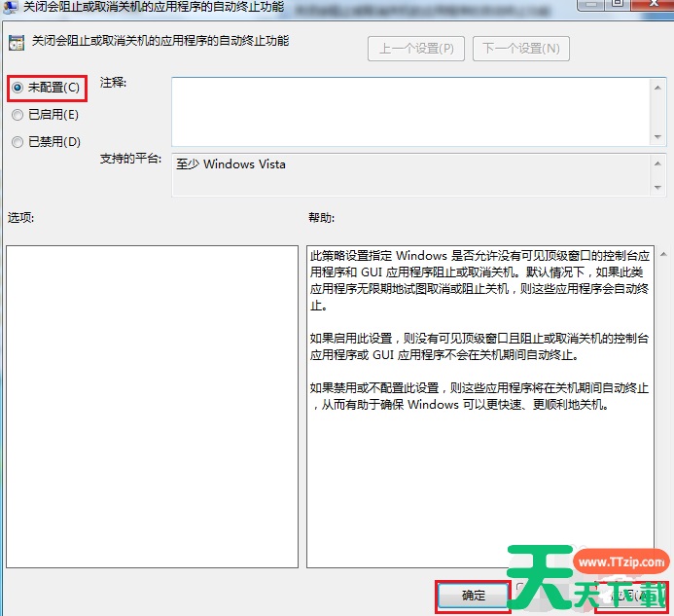Select the 未配置(C) radio button
674x616 pixels.
coord(18,88)
